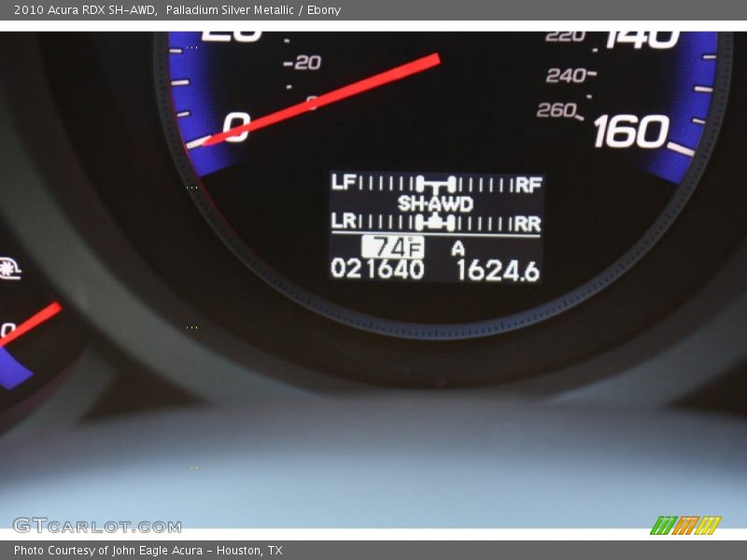Click the front axle icon between LF and RF
The width and height of the screenshot is (747, 560).
[x=435, y=185]
